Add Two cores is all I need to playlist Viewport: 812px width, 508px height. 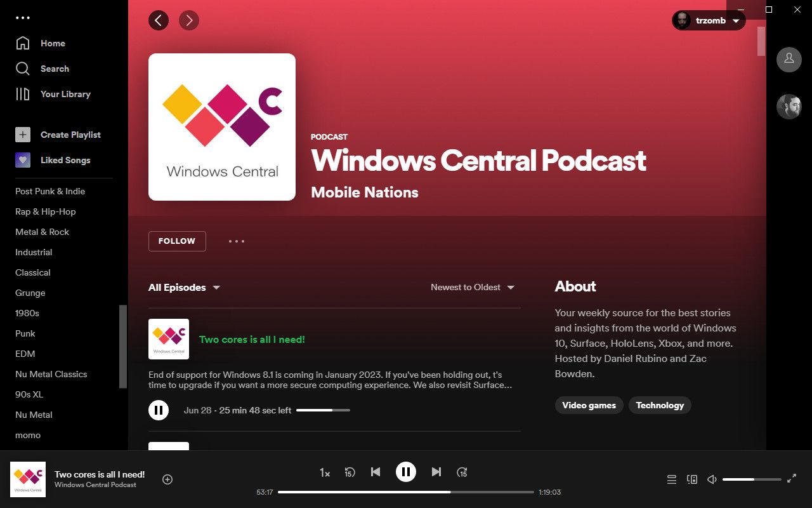167,479
